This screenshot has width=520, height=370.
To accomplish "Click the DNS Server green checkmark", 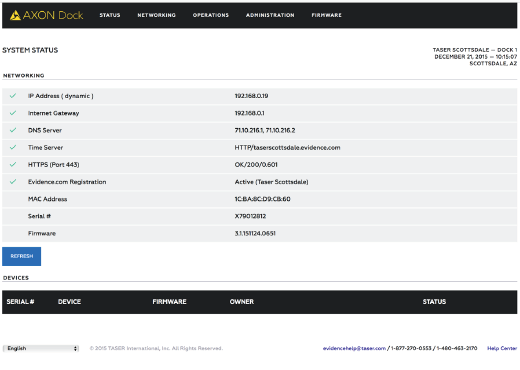I will click(13, 130).
